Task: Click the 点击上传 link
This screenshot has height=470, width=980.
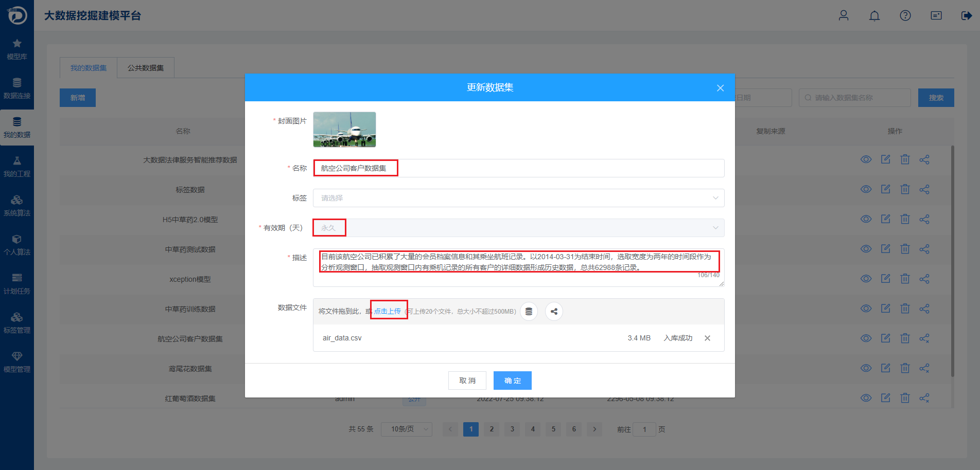Action: click(x=388, y=311)
